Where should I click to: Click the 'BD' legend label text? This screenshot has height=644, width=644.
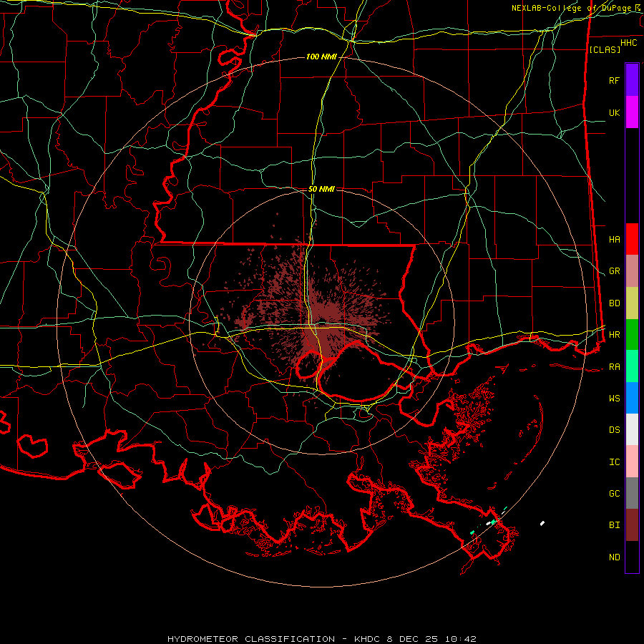click(614, 303)
